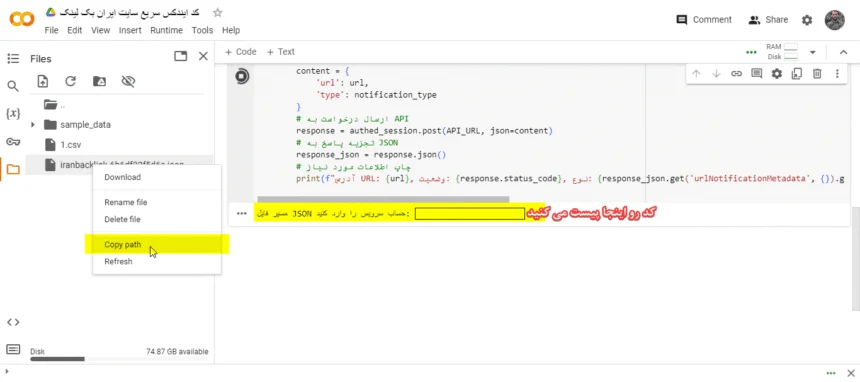Screen dimensions: 860x382
Task: Mirror cell in a tab
Action: pos(797,74)
